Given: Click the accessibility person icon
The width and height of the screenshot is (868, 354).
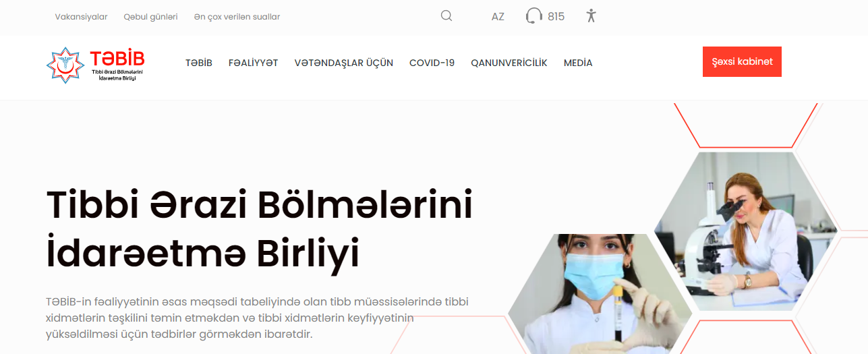Looking at the screenshot, I should click(591, 16).
